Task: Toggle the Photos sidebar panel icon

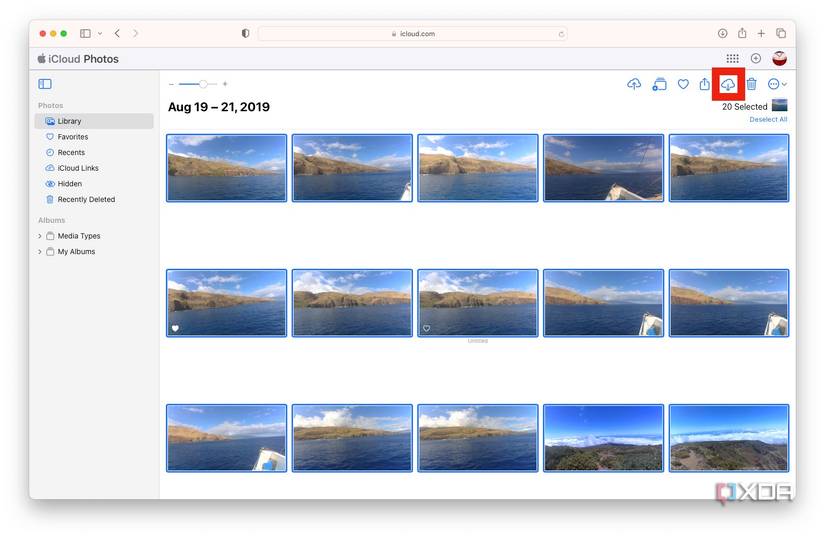Action: [x=45, y=84]
